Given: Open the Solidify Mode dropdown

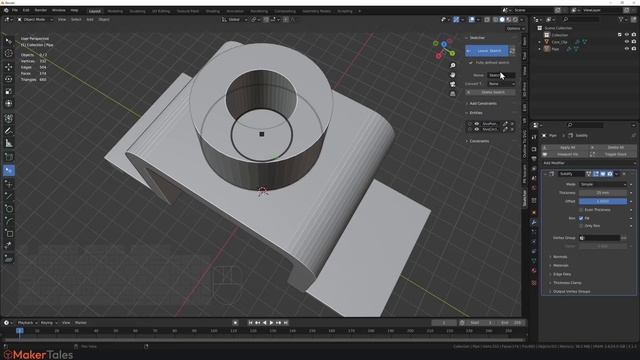Looking at the screenshot, I should pos(602,184).
